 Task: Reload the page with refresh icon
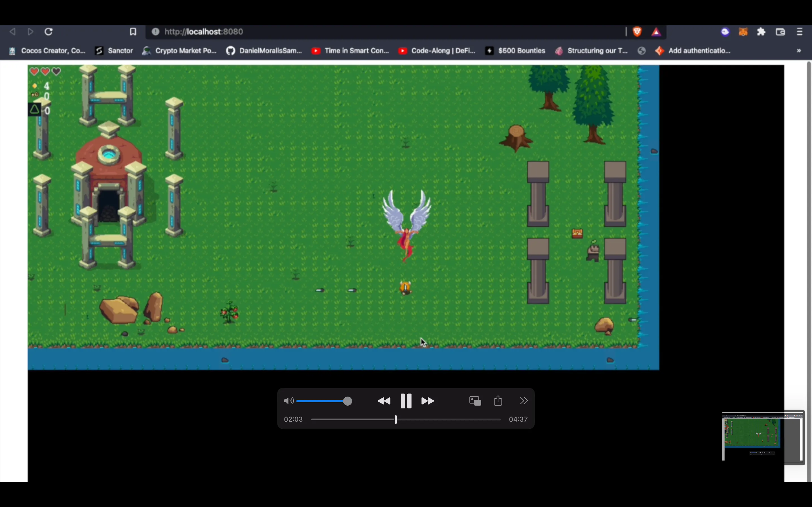[x=49, y=32]
